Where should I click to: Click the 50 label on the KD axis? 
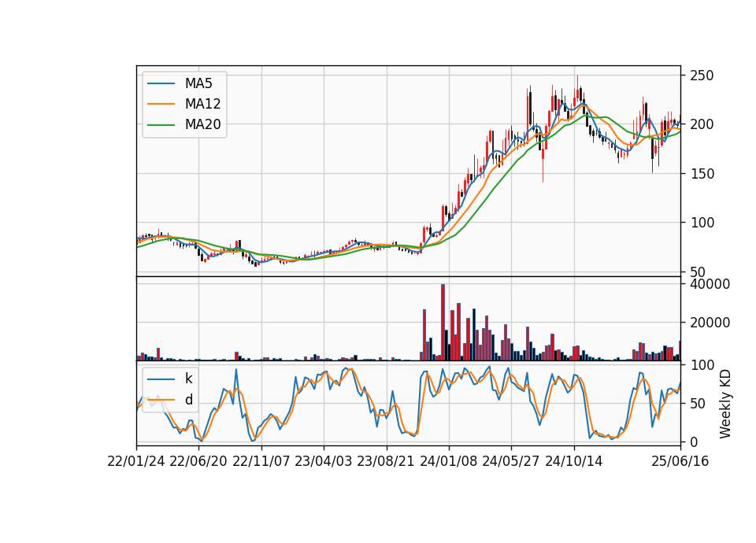coord(698,403)
